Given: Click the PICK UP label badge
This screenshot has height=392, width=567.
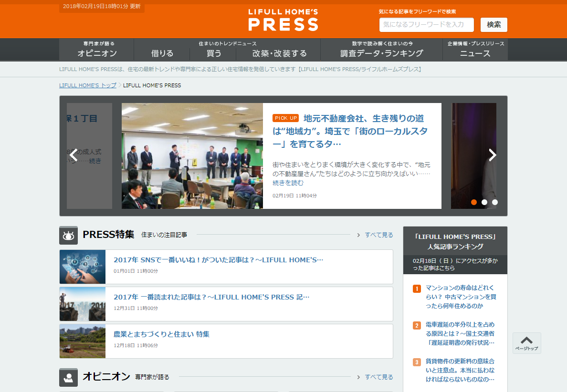Looking at the screenshot, I should point(286,118).
